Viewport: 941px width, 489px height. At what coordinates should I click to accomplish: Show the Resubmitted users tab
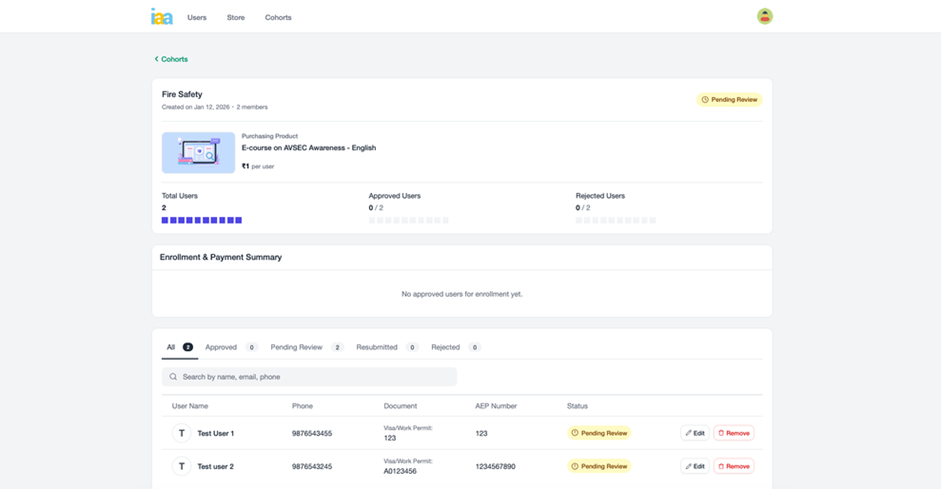point(376,347)
